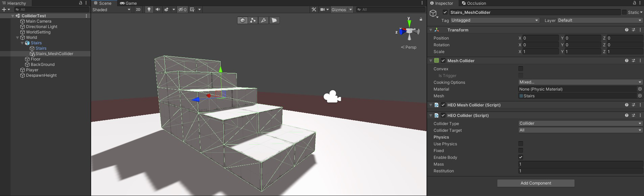Open the Tag dropdown
Image resolution: width=644 pixels, height=196 pixels.
tap(495, 20)
